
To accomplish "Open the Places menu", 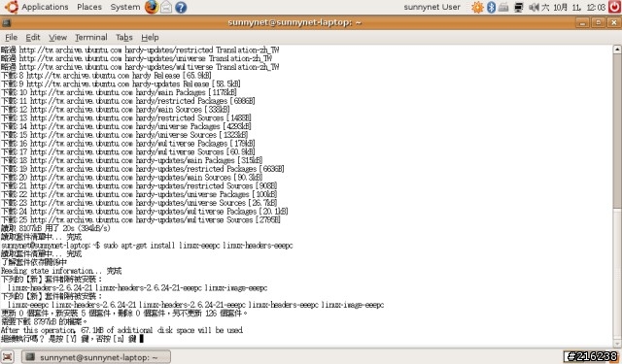I will click(89, 7).
